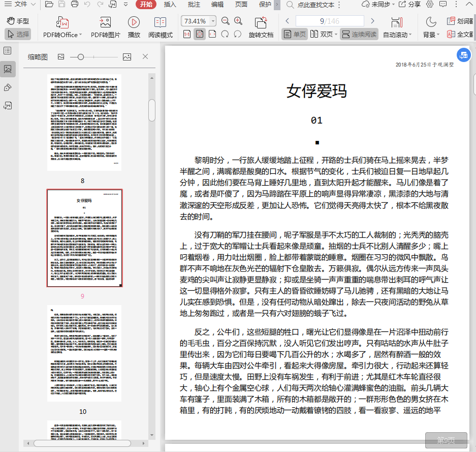This screenshot has width=476, height=452.
Task: Click the 73.41% zoom input field
Action: (x=195, y=21)
